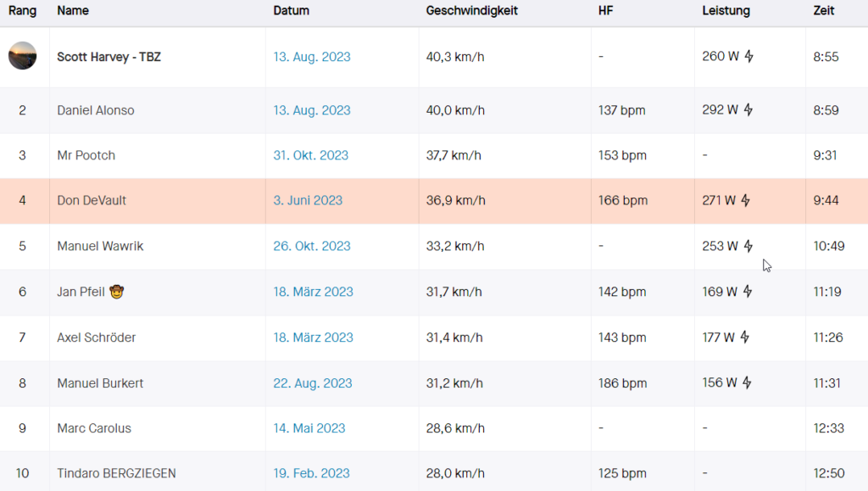Screen dimensions: 868x491
Task: Open Don DeVault's 3. Juni 2023 activity
Action: tap(308, 201)
